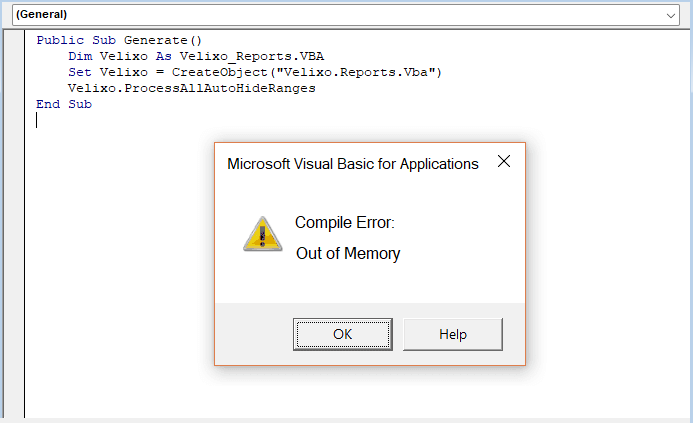Viewport: 693px width, 423px height.
Task: Place cursor on the Public keyword
Action: click(60, 40)
